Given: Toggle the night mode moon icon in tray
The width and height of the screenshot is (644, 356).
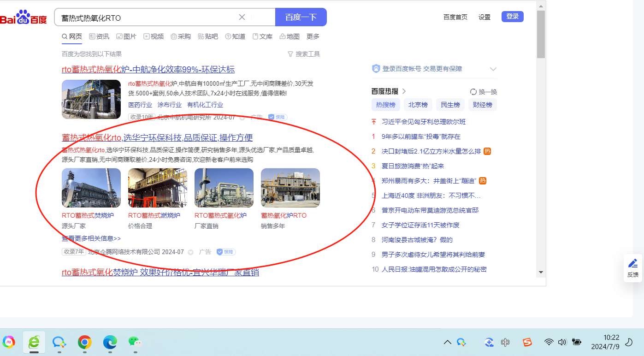Looking at the screenshot, I should tap(628, 342).
